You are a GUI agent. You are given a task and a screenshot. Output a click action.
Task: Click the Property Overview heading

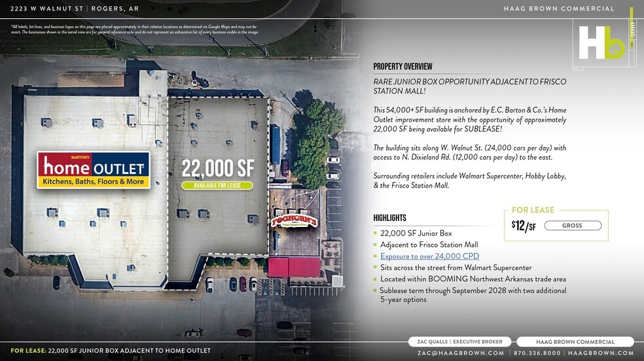point(402,67)
